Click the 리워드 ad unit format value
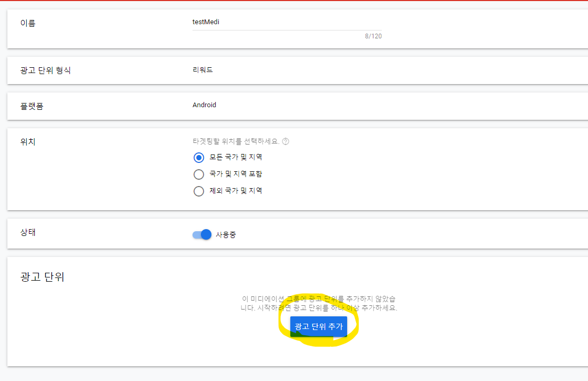The width and height of the screenshot is (588, 381). coord(203,70)
